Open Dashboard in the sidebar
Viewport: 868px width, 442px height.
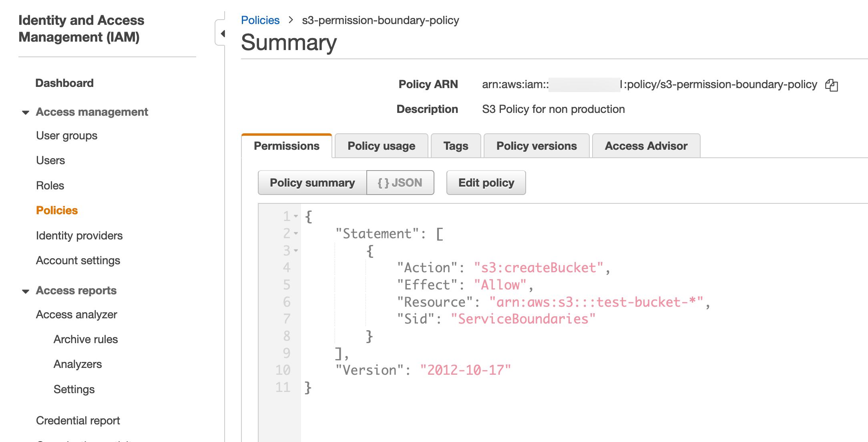(64, 83)
